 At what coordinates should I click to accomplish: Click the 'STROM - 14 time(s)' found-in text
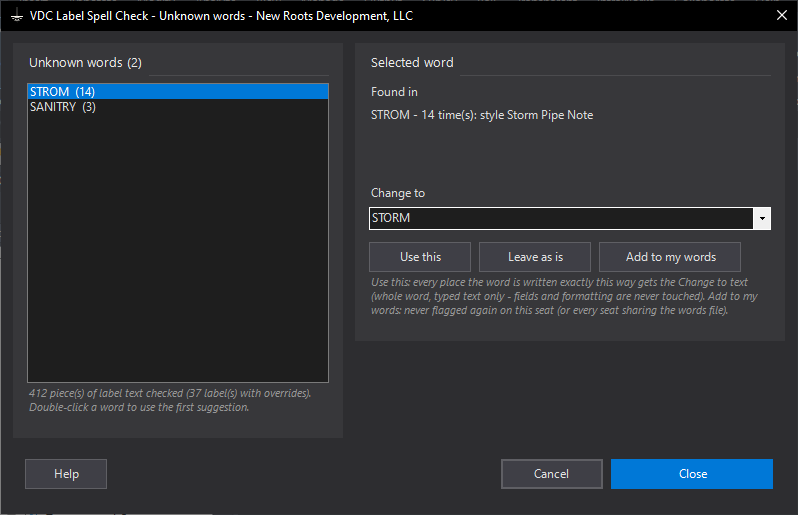click(482, 115)
